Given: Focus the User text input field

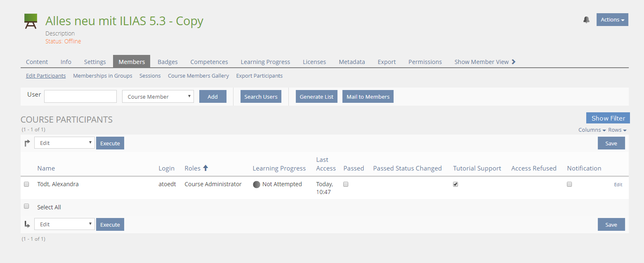Looking at the screenshot, I should pyautogui.click(x=80, y=97).
